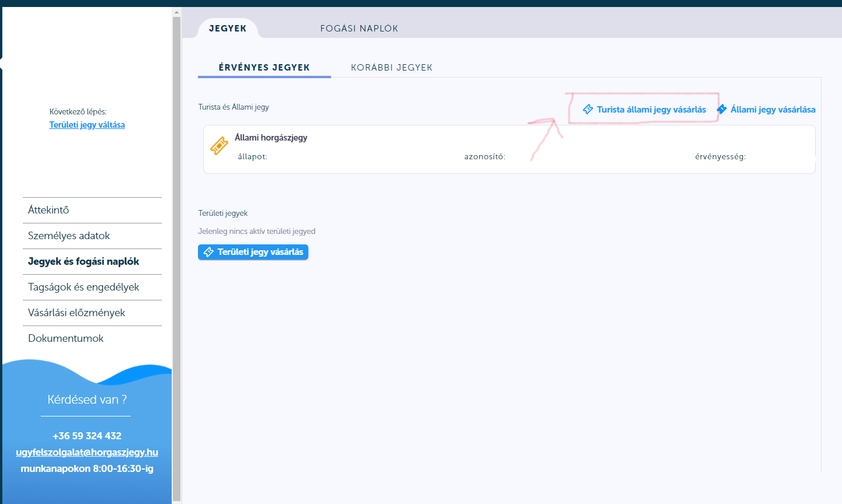Select Jegyek és fogási naplók menu item

tap(92, 261)
